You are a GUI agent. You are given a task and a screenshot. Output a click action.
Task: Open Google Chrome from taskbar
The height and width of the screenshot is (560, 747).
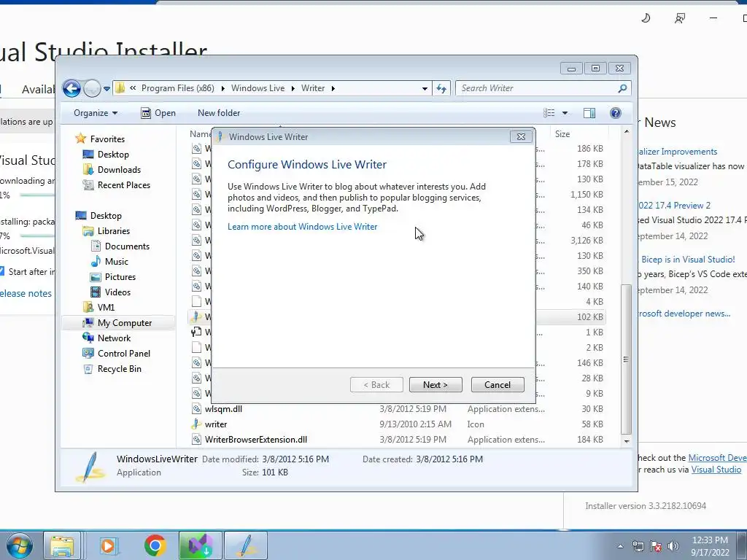click(155, 545)
